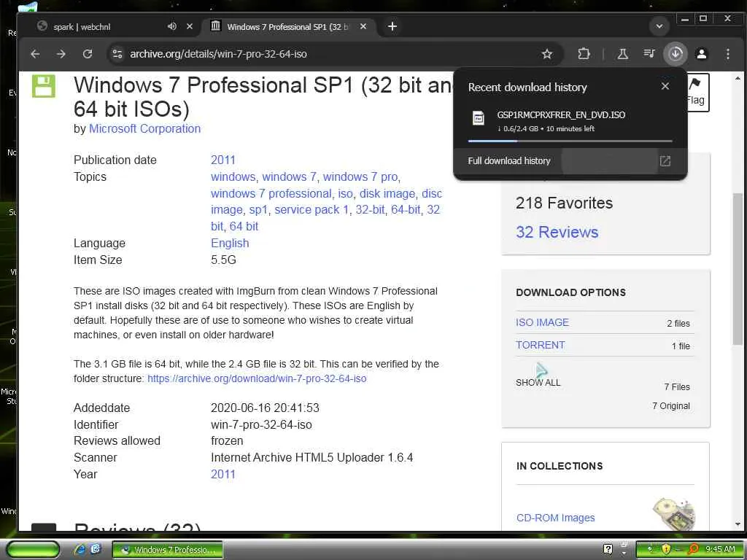
Task: Click the page vertical scrollbar thumb
Action: click(x=738, y=268)
